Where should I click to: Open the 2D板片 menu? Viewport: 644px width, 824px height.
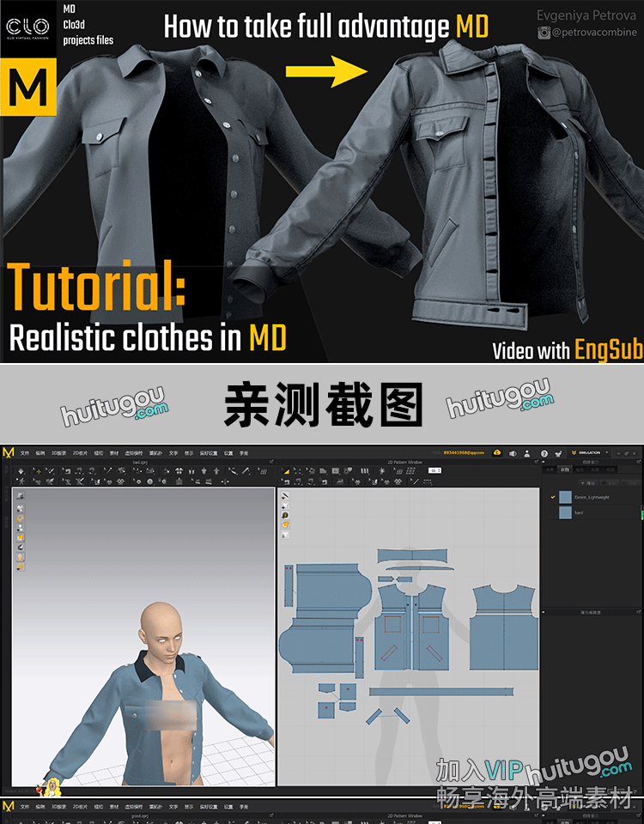[x=80, y=452]
